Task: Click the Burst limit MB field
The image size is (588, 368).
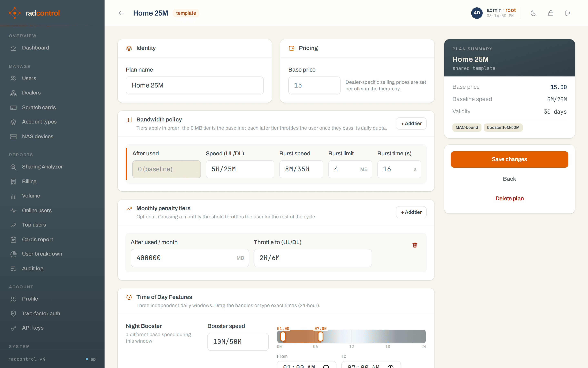Action: point(350,169)
